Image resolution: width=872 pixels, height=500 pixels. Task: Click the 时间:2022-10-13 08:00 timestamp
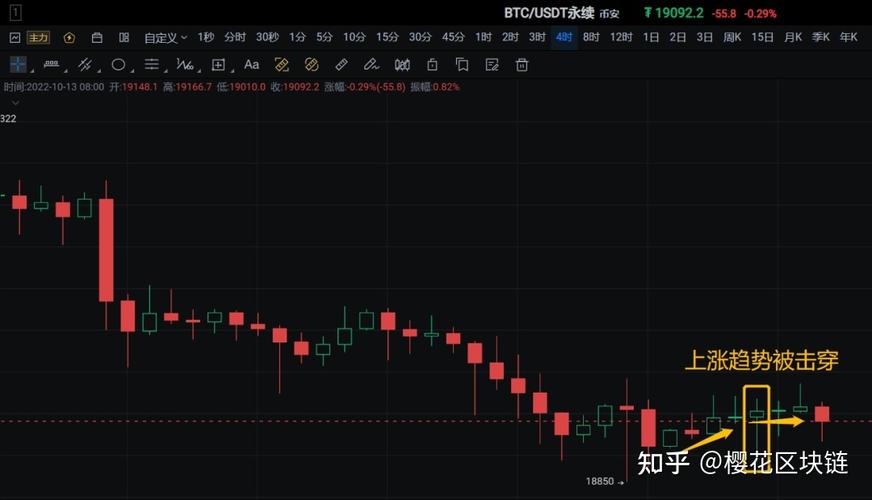click(x=54, y=87)
